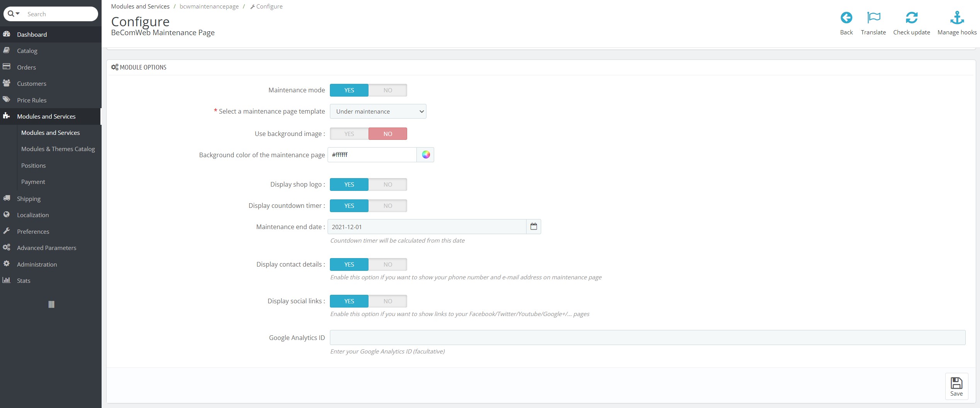
Task: Select the Catalog sidebar icon
Action: point(7,50)
